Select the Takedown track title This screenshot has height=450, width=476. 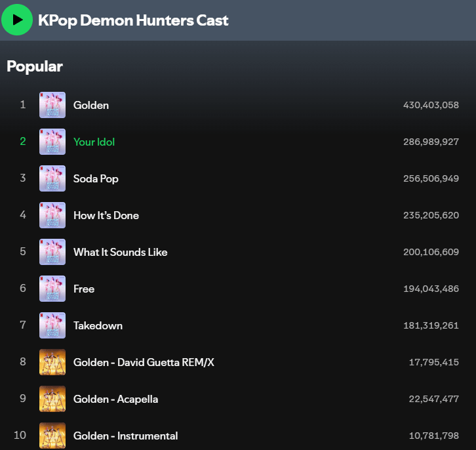tap(98, 325)
